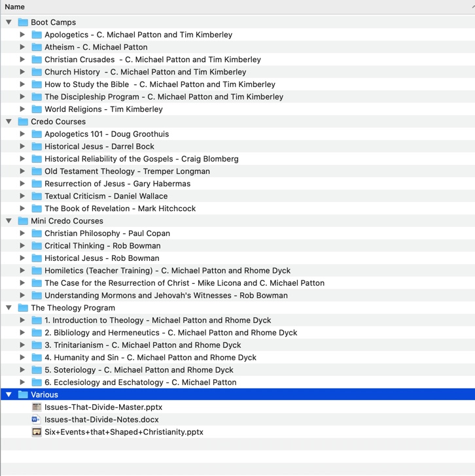Click folder icon for Christian Philosophy - Paul Copan

click(x=37, y=233)
